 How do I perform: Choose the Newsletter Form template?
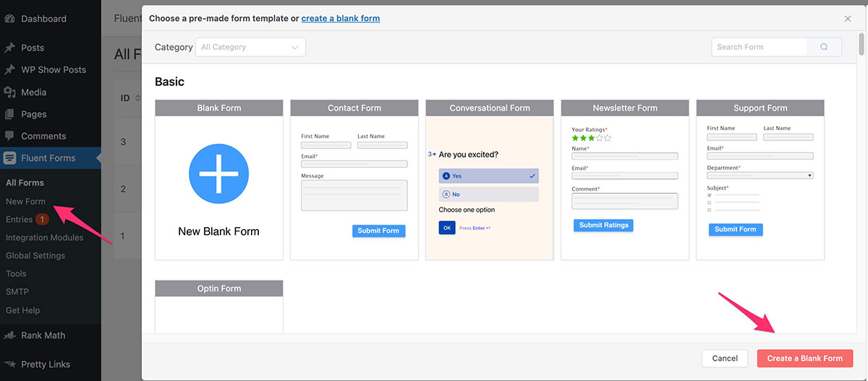click(624, 180)
